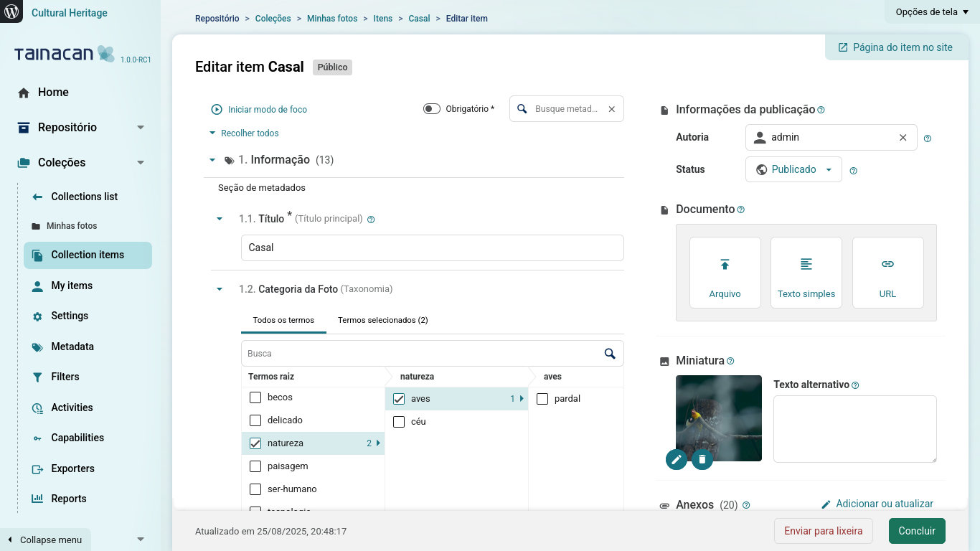Select the URL document type
This screenshot has height=551, width=980.
(x=887, y=273)
